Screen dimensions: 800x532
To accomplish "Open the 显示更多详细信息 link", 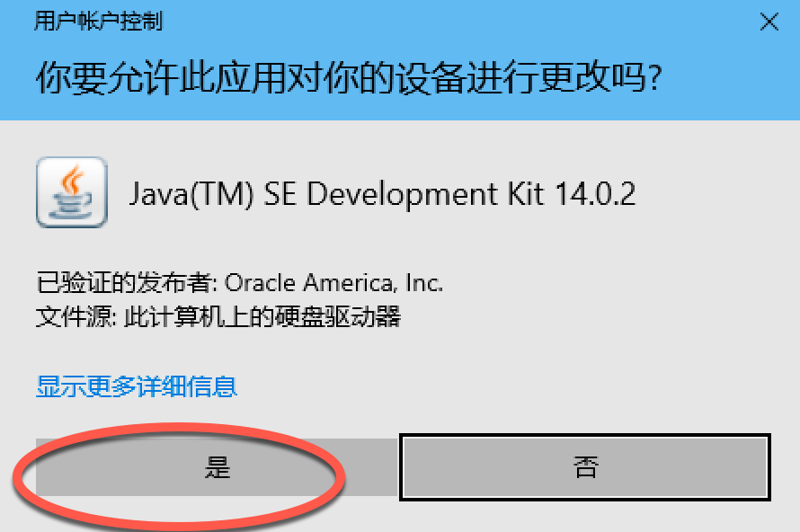I will coord(137,386).
